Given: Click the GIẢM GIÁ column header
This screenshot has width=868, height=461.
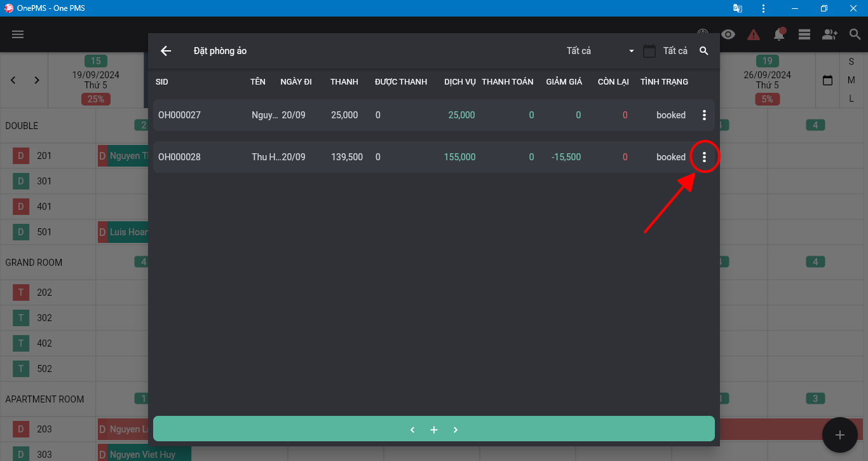Looking at the screenshot, I should (564, 82).
